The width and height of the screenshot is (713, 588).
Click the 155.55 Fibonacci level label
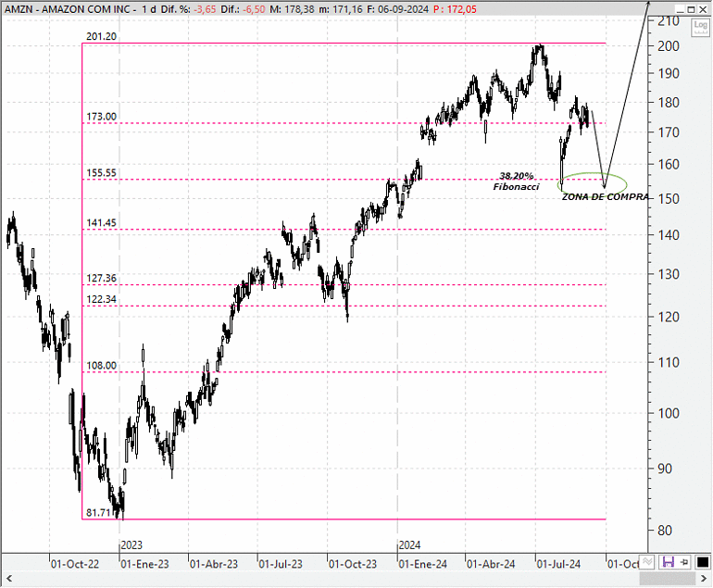point(101,173)
